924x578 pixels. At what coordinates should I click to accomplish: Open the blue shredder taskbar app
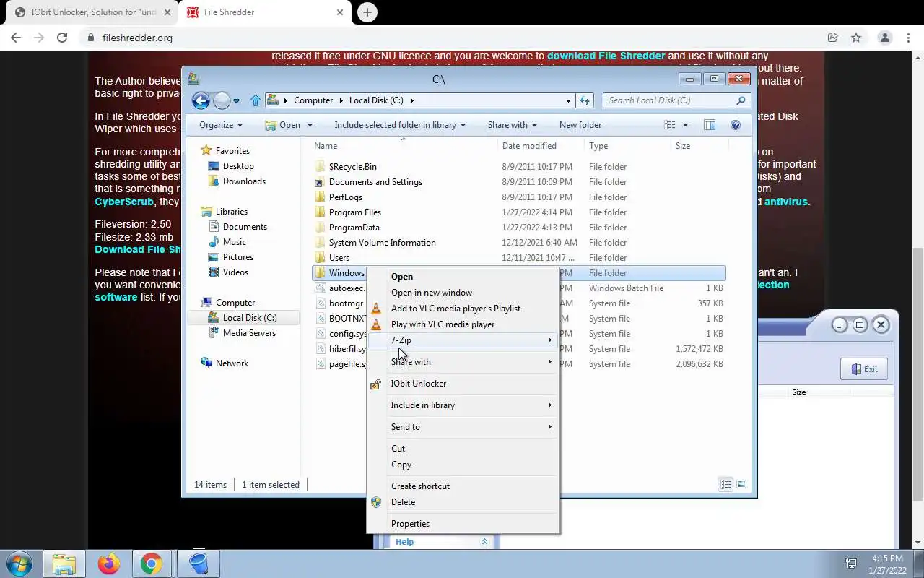click(x=199, y=564)
